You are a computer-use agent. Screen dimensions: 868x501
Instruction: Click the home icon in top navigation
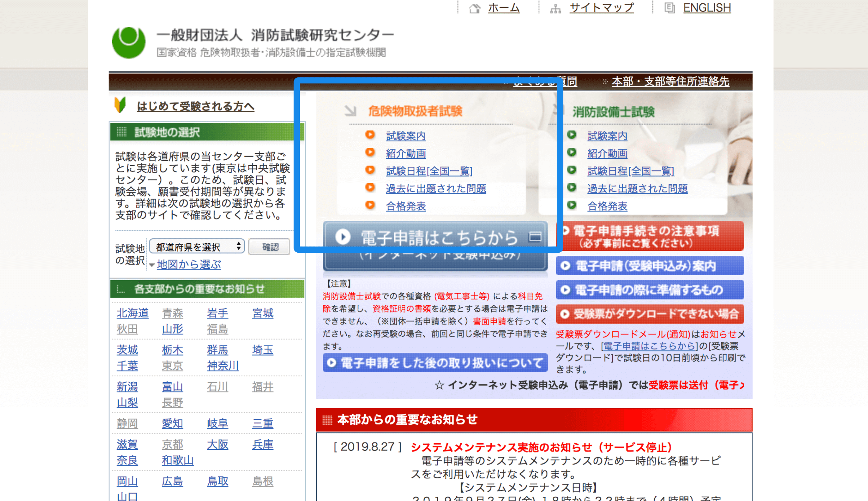(475, 8)
